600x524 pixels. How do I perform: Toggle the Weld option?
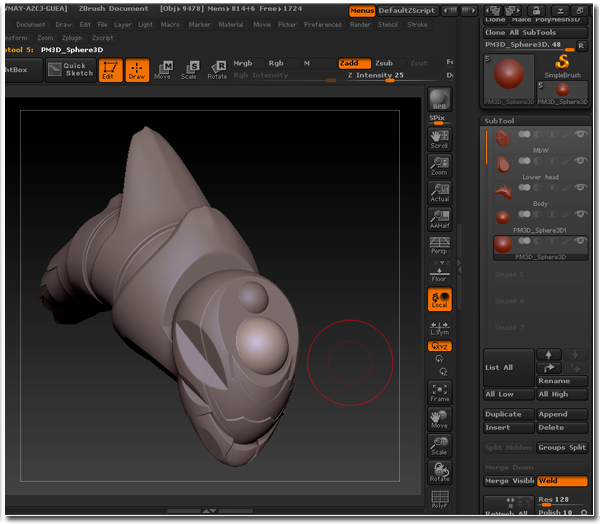click(562, 481)
